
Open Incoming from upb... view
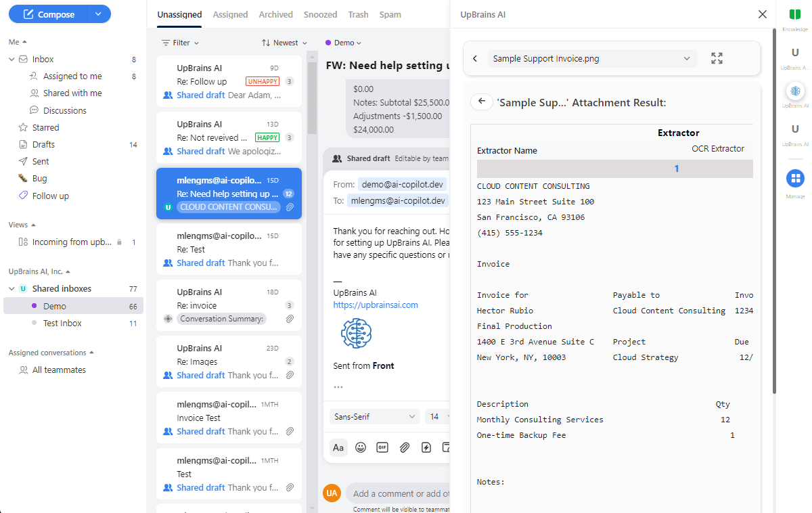[x=72, y=242]
